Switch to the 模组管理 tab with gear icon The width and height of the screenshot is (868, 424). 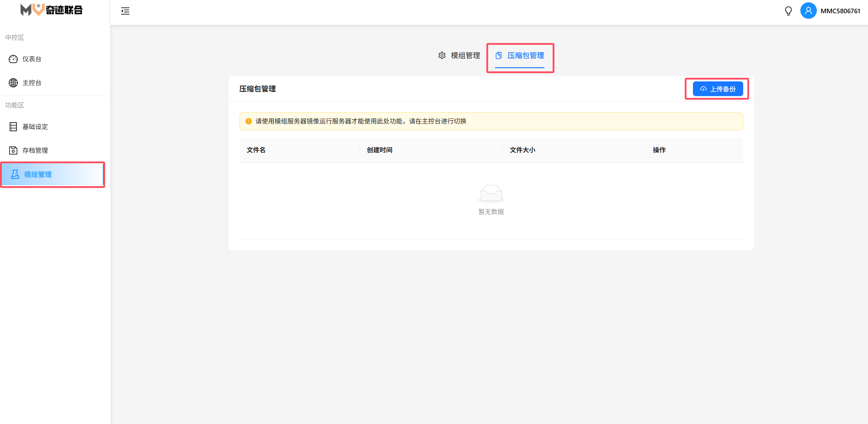[459, 55]
